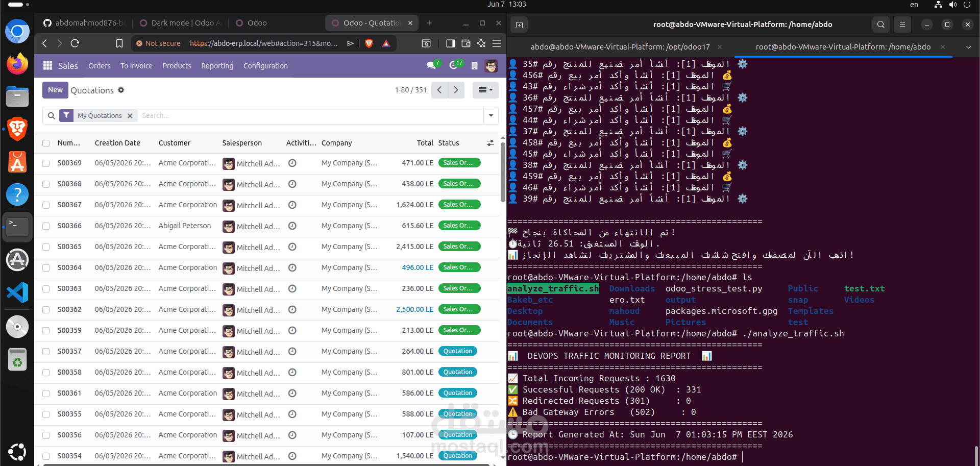Open a new browser tab
980x466 pixels.
429,23
